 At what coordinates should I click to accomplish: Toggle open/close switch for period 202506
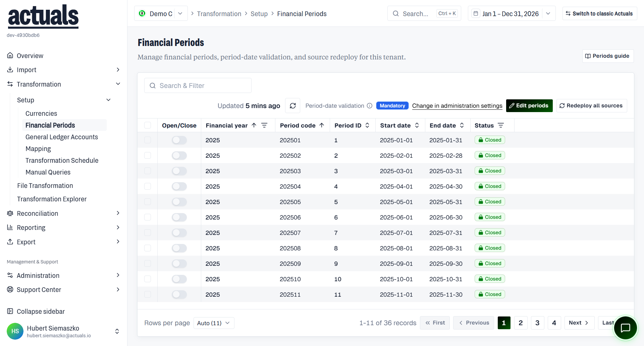(179, 217)
